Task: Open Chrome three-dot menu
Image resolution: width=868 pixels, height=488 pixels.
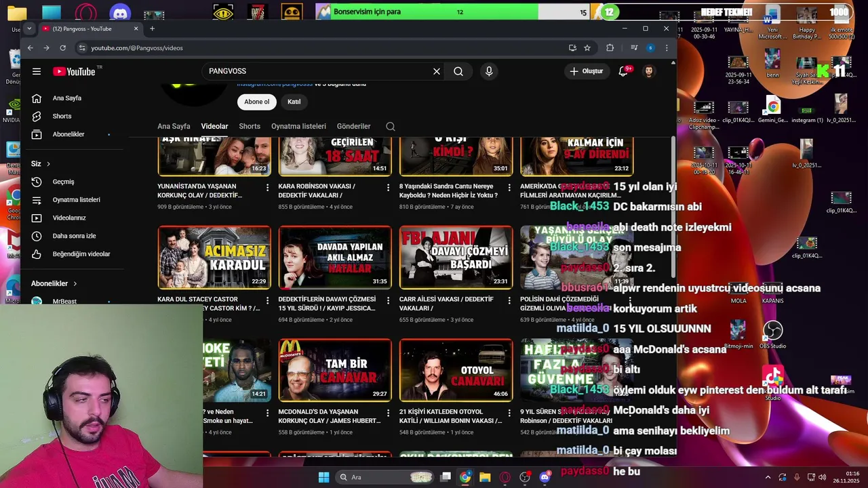Action: [x=667, y=48]
